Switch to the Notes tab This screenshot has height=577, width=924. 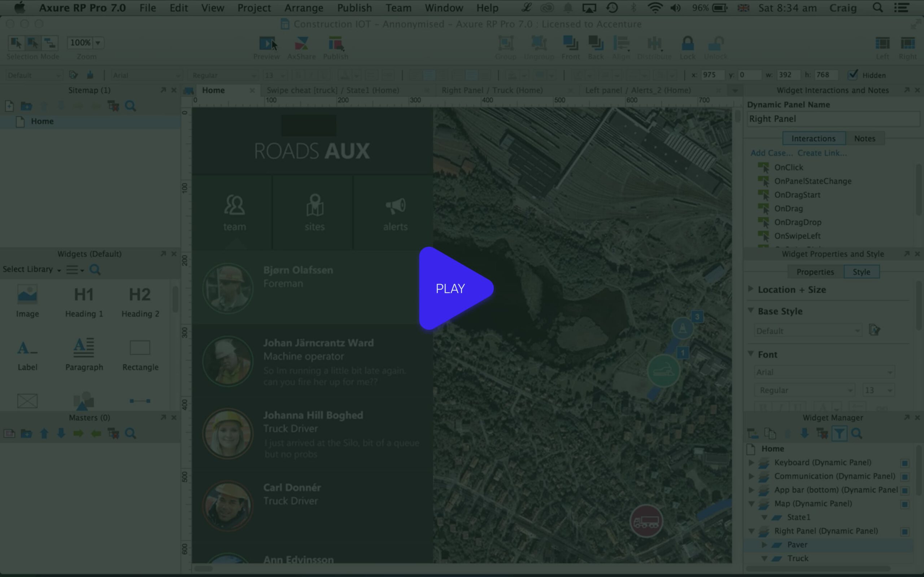click(x=864, y=138)
